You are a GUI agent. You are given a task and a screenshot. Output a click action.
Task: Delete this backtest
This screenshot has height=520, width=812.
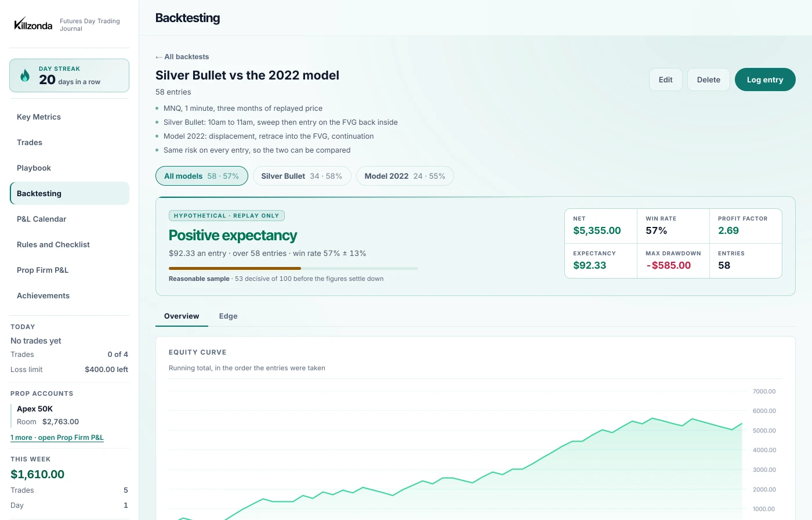pos(709,80)
